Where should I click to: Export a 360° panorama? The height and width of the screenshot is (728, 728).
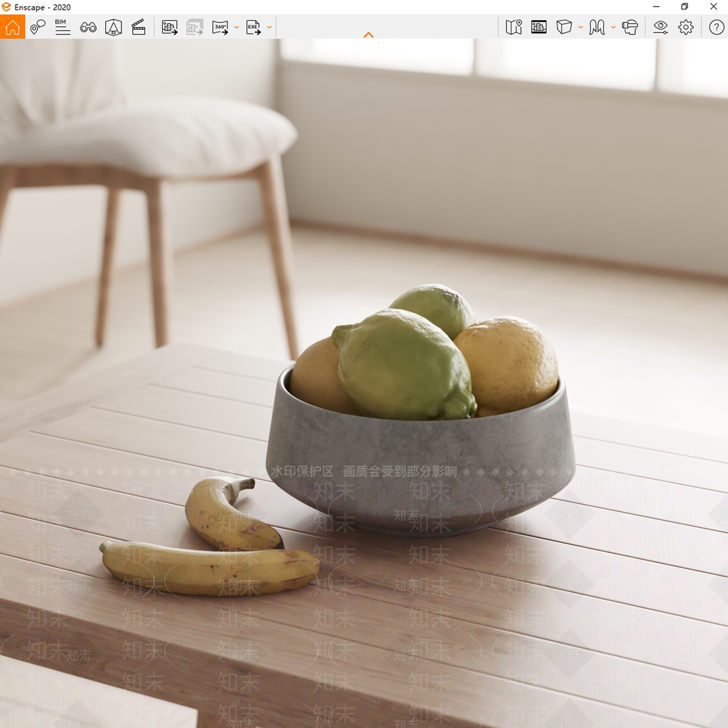pyautogui.click(x=221, y=27)
